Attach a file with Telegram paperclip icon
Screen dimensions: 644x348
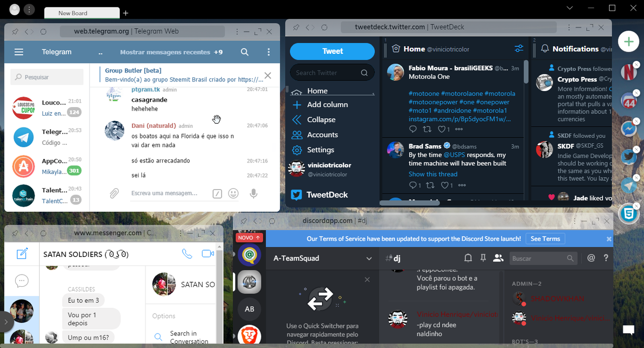(114, 193)
